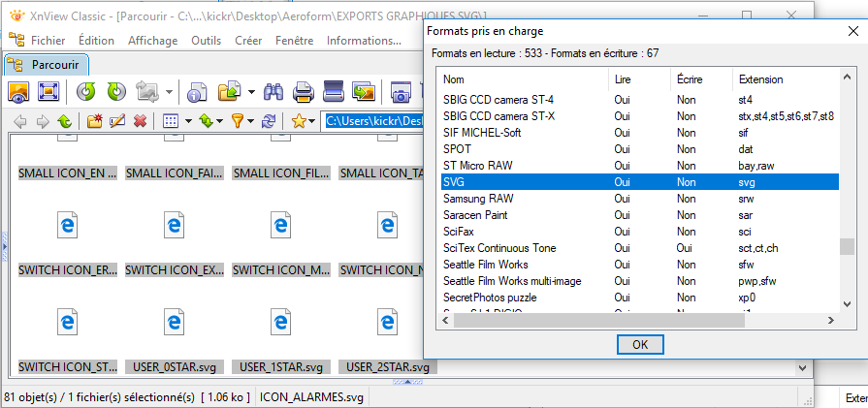Click the folder path address field
This screenshot has height=408, width=868.
(372, 121)
